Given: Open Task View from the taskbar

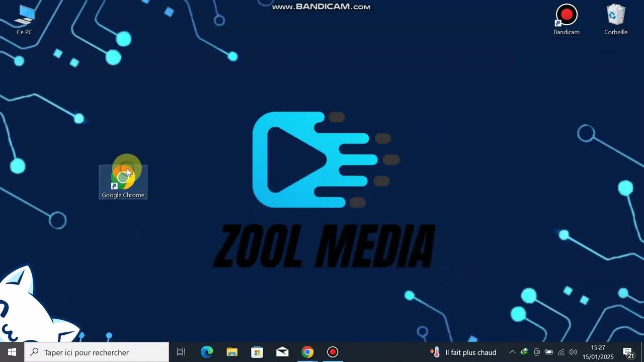Looking at the screenshot, I should tap(181, 352).
